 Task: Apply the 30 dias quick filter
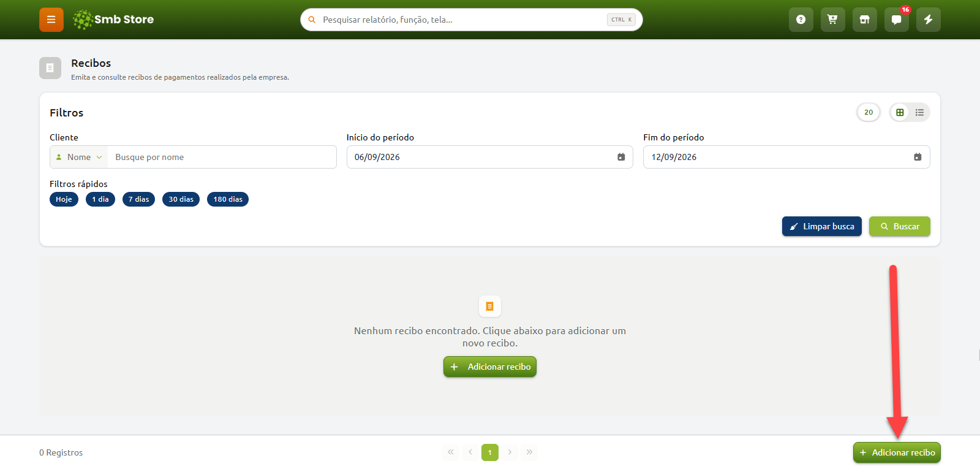click(181, 199)
